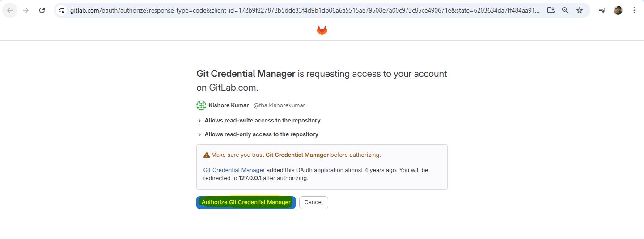Click the GitLab fox logo
The width and height of the screenshot is (644, 239).
tap(322, 30)
